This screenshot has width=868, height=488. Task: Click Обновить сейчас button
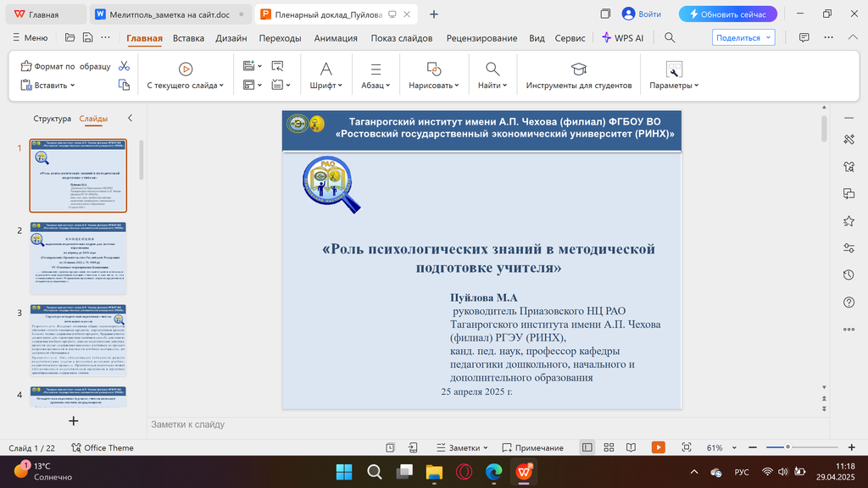[x=728, y=14]
